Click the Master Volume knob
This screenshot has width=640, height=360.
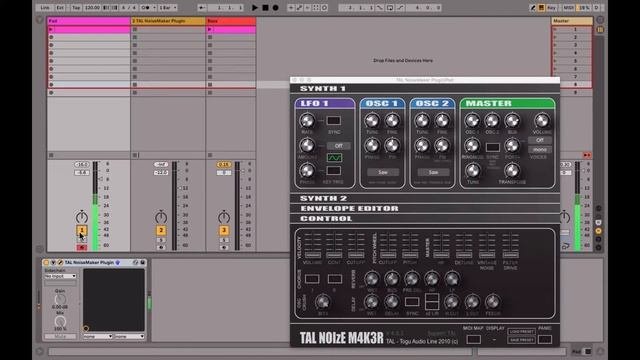coord(542,120)
